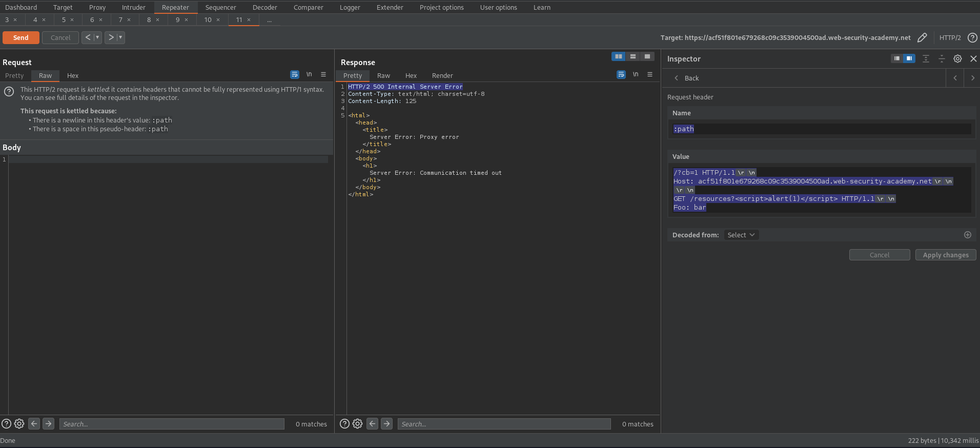Viewport: 980px width, 448px height.
Task: Dock Inspector panel to the left
Action: pyautogui.click(x=897, y=58)
